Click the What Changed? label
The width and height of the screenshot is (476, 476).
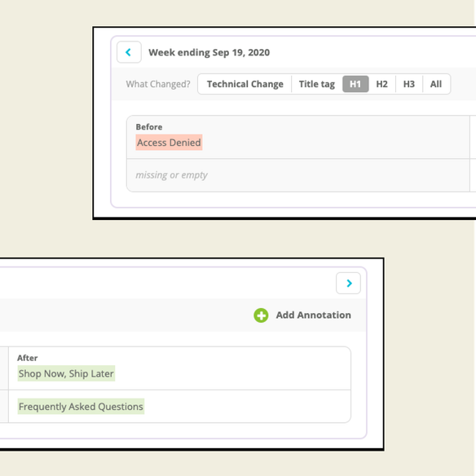(158, 84)
